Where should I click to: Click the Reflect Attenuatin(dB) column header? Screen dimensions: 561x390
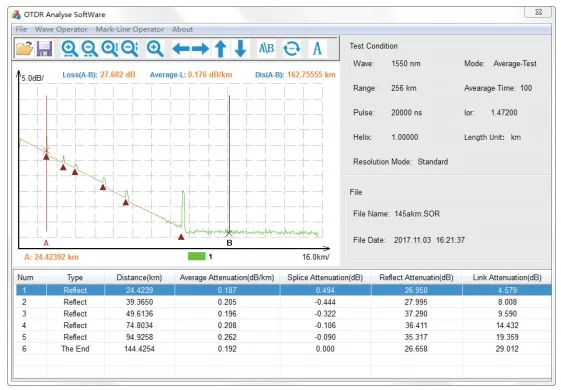point(416,278)
